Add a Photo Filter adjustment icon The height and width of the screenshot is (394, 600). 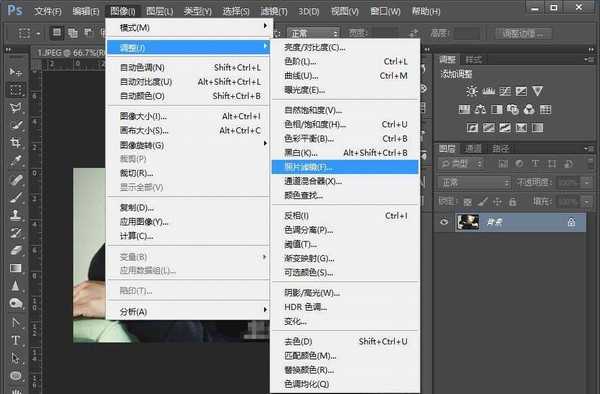pos(513,110)
